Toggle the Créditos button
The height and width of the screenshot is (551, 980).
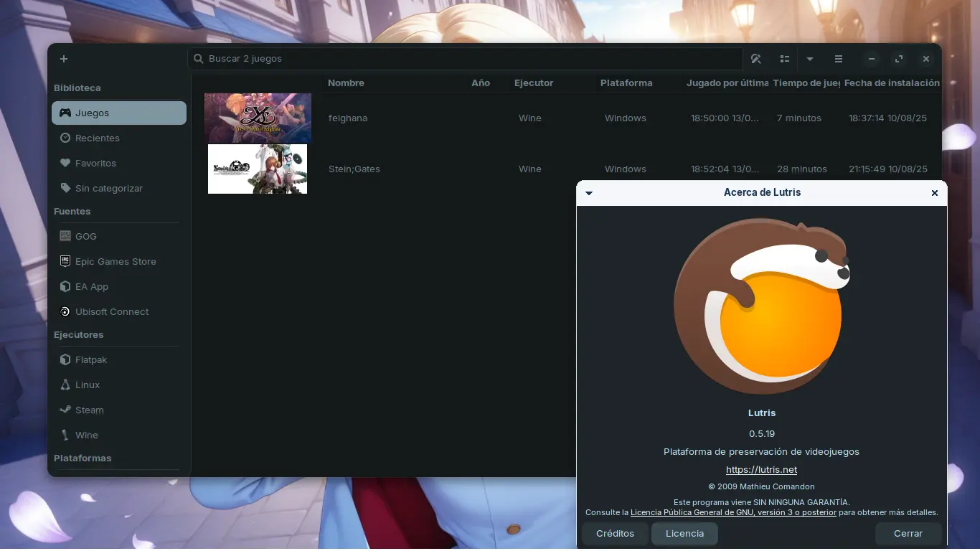615,534
